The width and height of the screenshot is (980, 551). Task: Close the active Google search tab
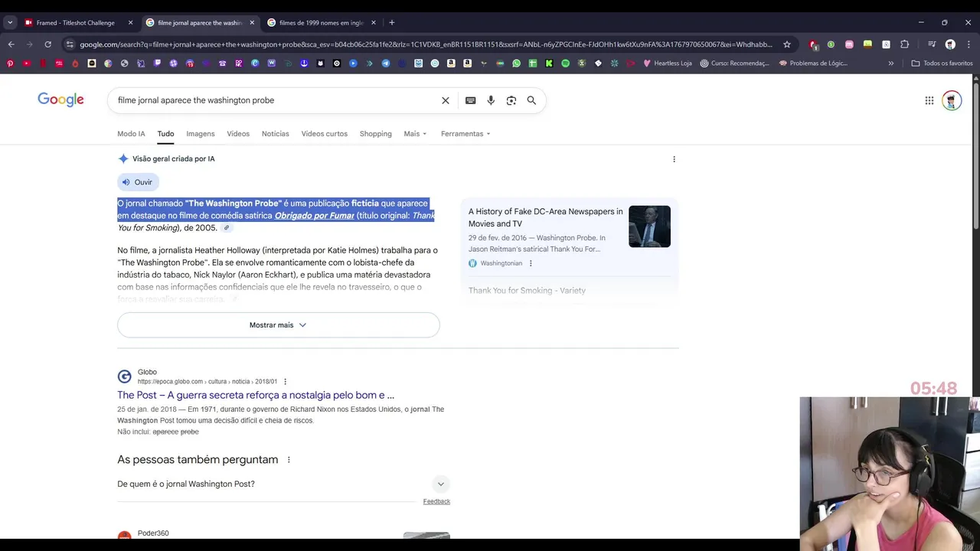click(252, 23)
